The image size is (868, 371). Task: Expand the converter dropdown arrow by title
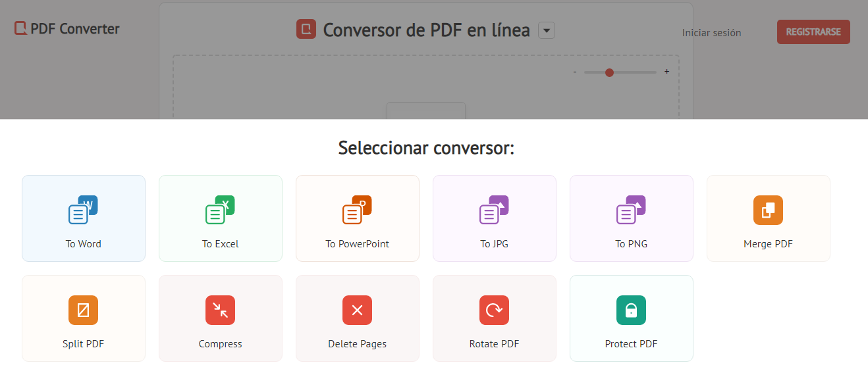click(x=547, y=30)
